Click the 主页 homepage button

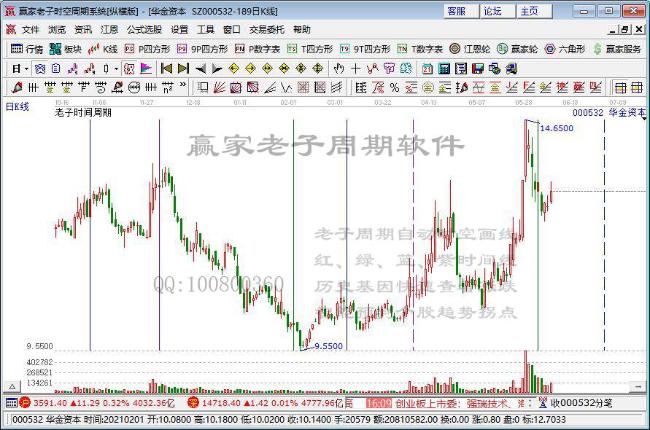pyautogui.click(x=534, y=11)
